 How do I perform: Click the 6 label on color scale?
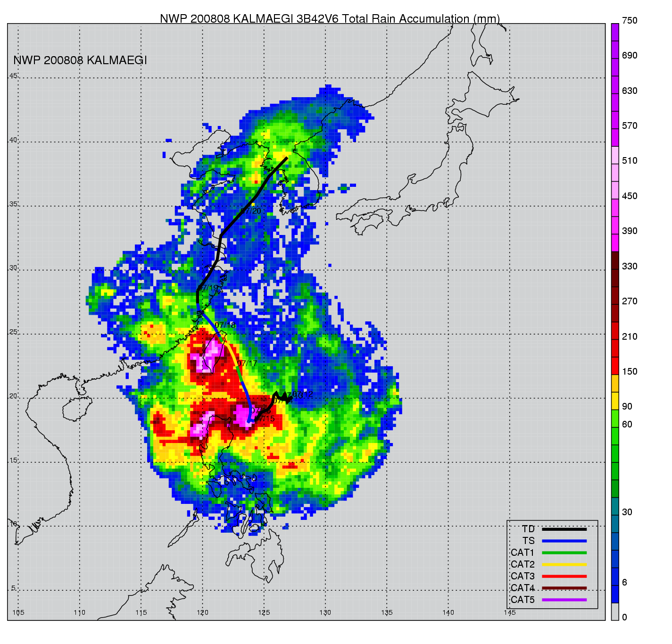click(x=624, y=582)
